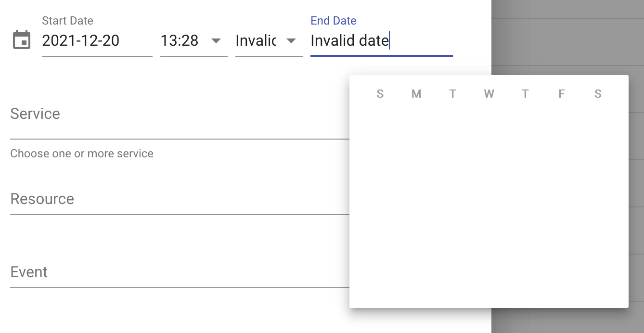Image resolution: width=644 pixels, height=333 pixels.
Task: Click the Start Date value 2021-12-20
Action: pos(80,41)
